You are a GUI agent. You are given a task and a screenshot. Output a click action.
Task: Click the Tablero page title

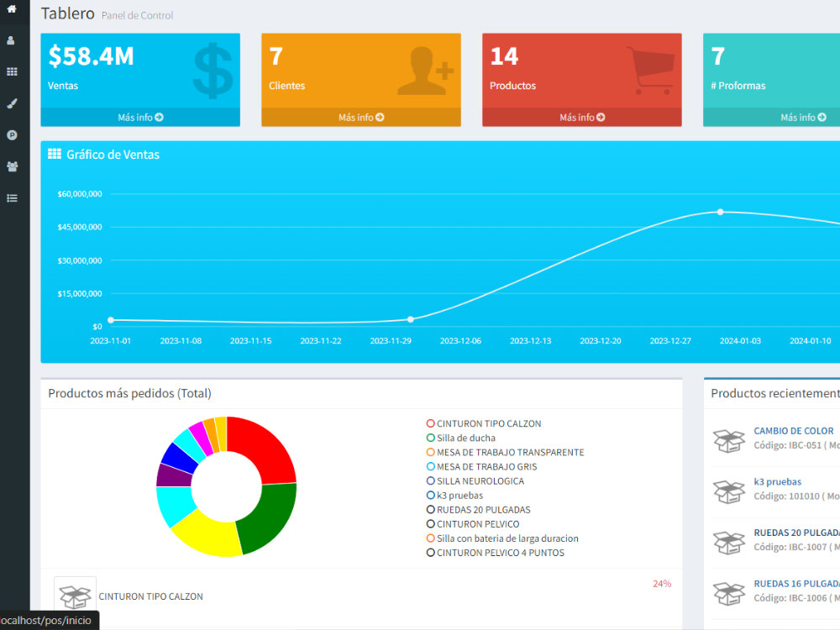point(67,13)
